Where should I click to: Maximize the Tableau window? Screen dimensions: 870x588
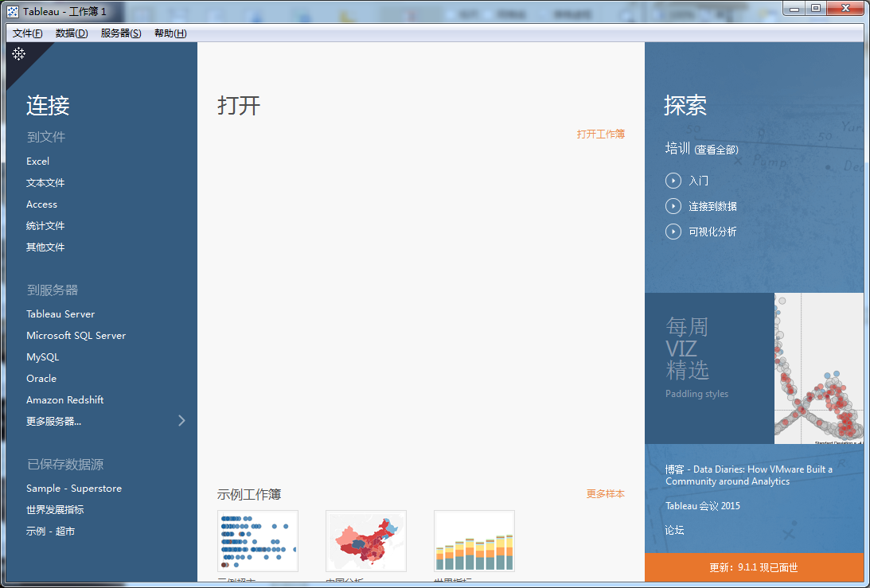pyautogui.click(x=816, y=8)
